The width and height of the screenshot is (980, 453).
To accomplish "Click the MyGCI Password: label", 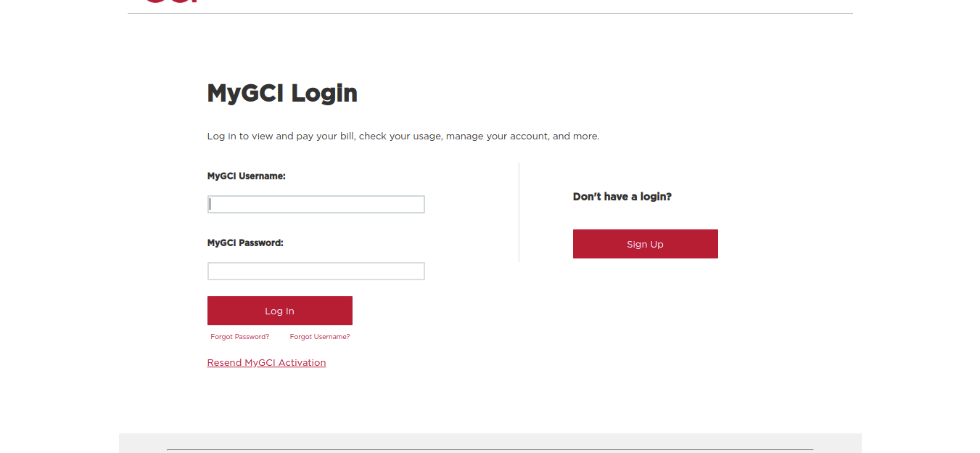I will 245,242.
